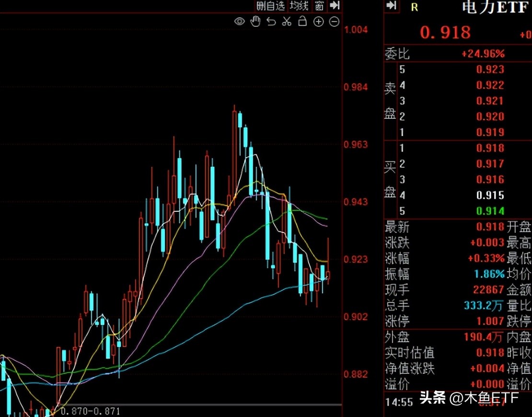The image size is (532, 417).
Task: Click the arrow icon next to the 窗 tab
Action: (334, 6)
